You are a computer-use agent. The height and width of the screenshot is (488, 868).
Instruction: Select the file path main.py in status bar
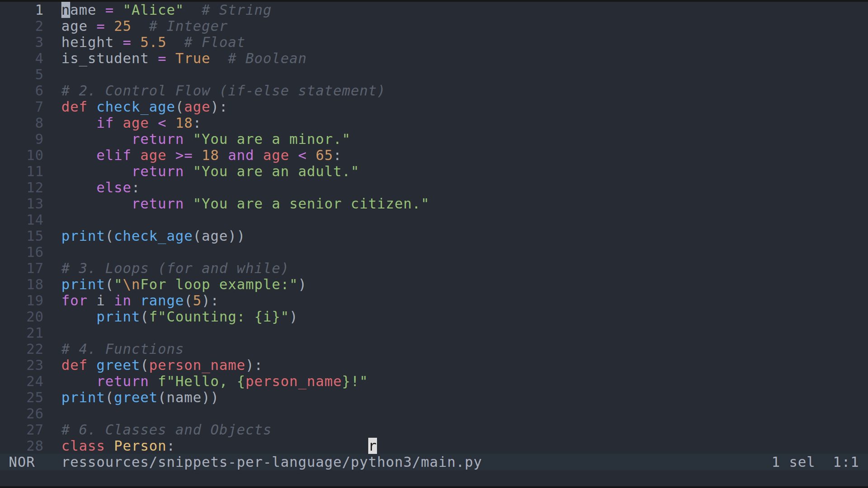click(x=271, y=462)
